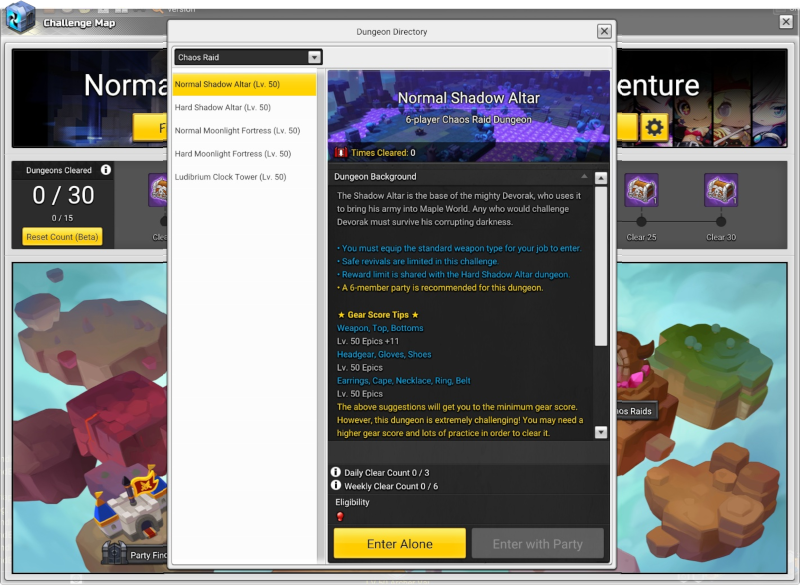
Task: Click the Clear 30 reward chest
Action: pos(721,190)
